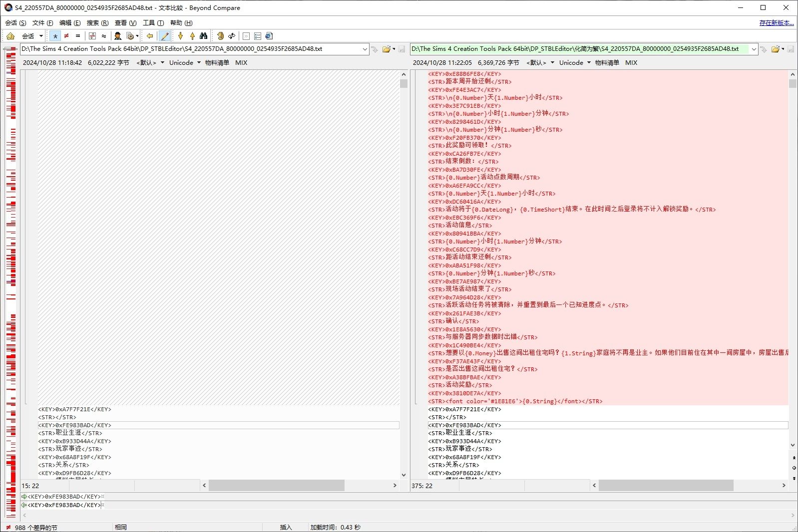Click the report/web page icon

tap(269, 36)
